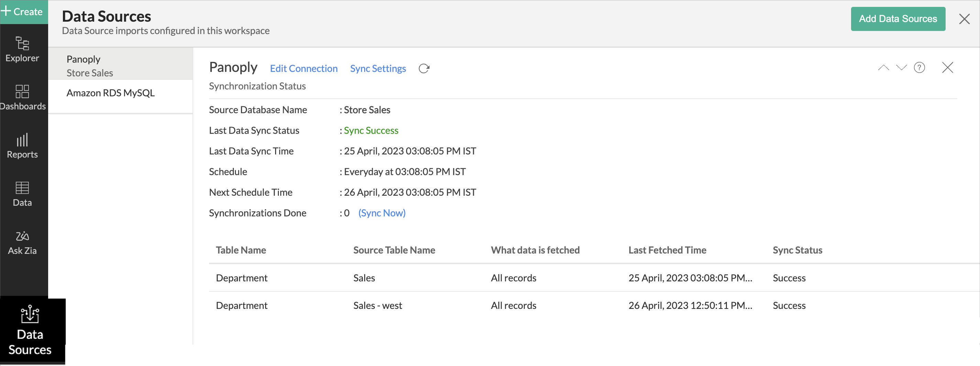Open the Explorer sidebar icon

pos(22,49)
